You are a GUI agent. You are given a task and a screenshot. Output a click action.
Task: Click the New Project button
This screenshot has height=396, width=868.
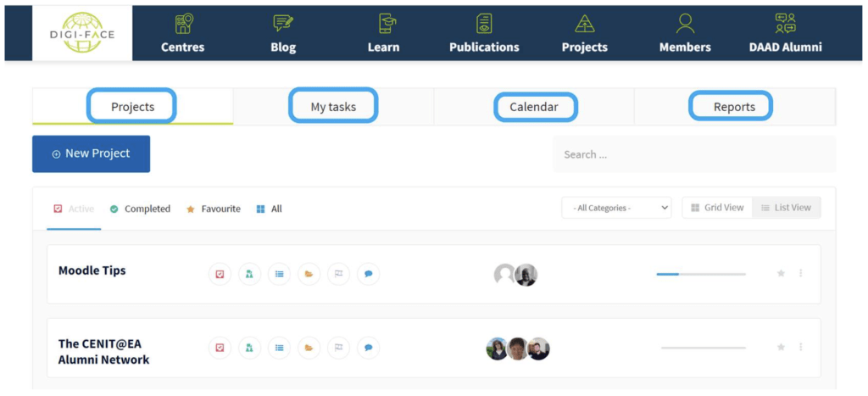coord(92,154)
